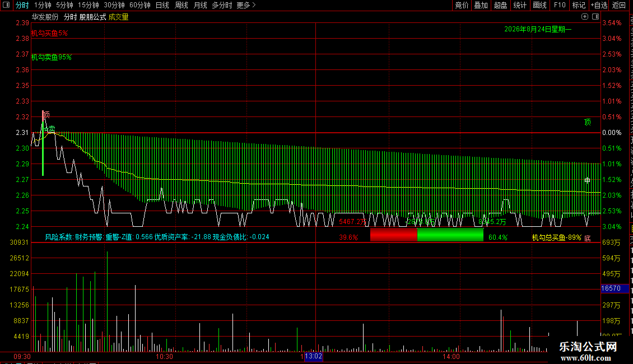Click the green sell ratio bar

[x=450, y=235]
